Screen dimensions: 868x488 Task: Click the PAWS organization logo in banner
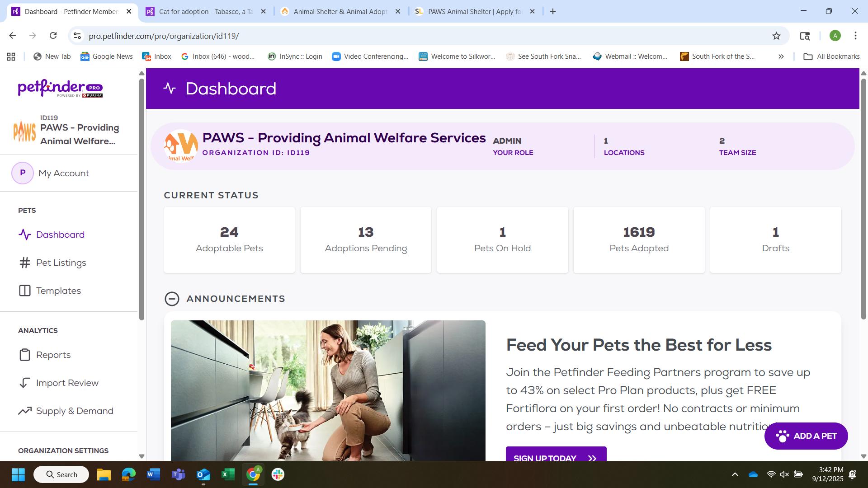click(x=181, y=146)
